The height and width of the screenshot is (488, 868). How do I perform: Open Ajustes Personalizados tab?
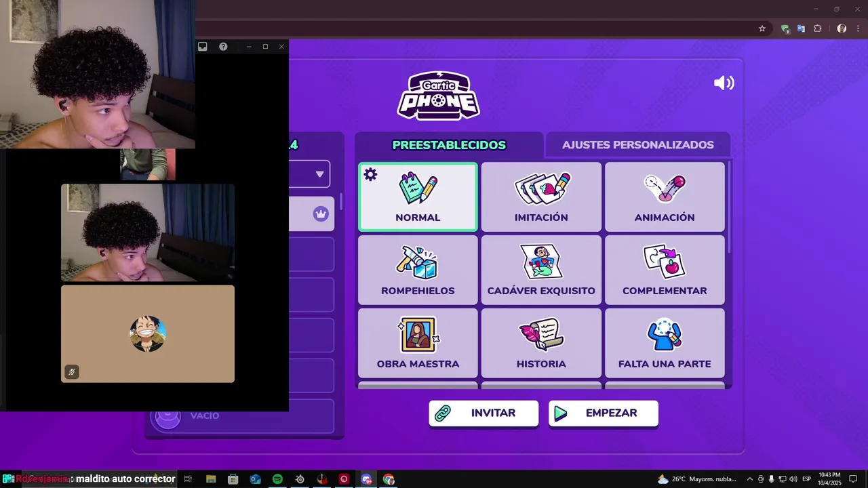637,145
